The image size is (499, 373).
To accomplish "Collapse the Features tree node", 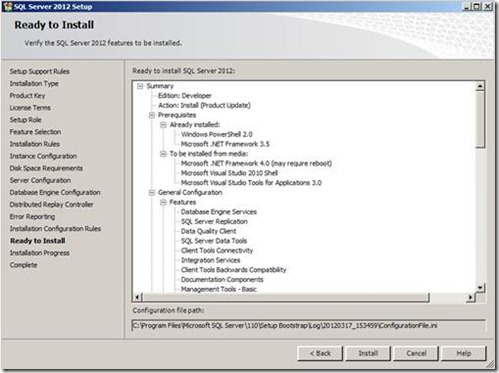I will coord(163,202).
